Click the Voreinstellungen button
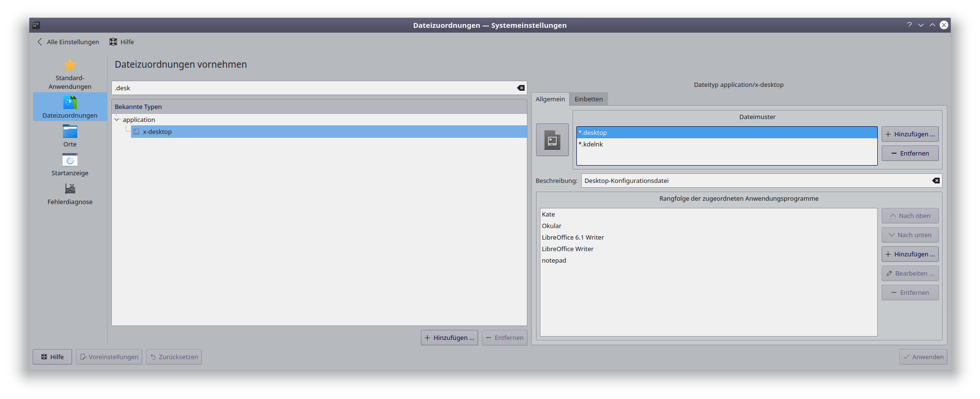980x399 pixels. click(109, 357)
